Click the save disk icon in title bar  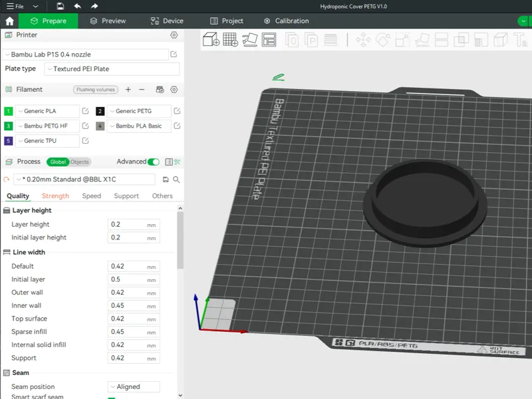(x=60, y=6)
